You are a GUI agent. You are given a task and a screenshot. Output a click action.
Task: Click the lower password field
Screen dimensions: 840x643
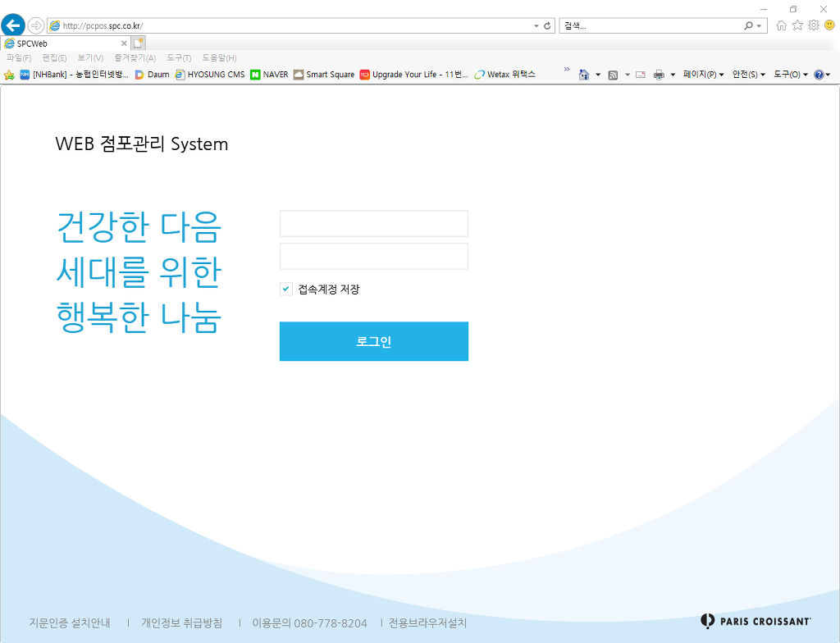click(x=374, y=256)
